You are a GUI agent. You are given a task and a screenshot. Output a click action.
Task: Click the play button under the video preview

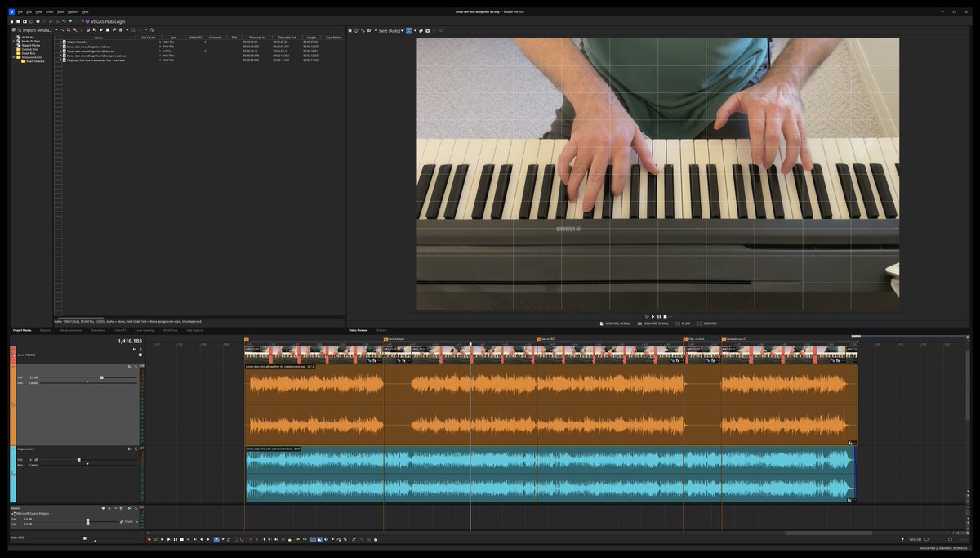(653, 316)
